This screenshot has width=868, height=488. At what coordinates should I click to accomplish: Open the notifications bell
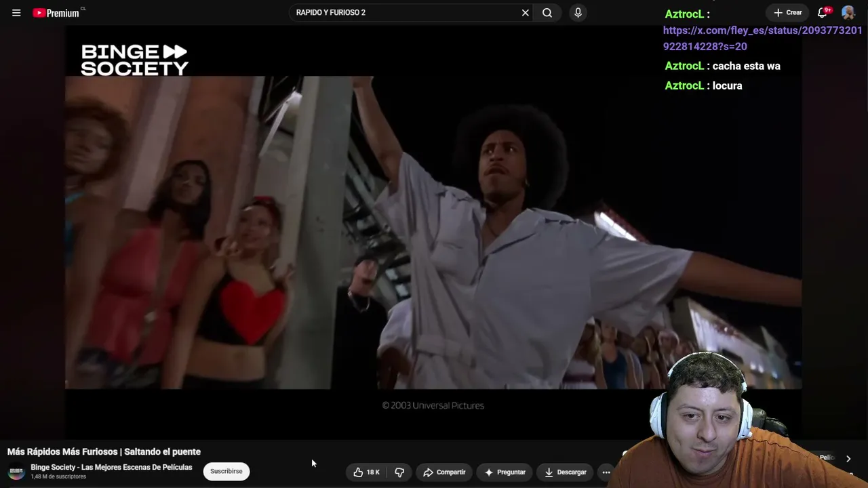(823, 13)
